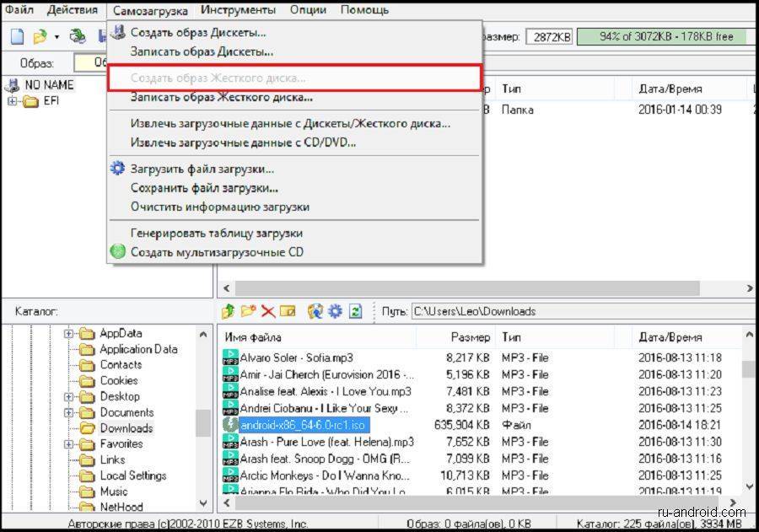The height and width of the screenshot is (532, 759).
Task: Click the Open file toolbar icon
Action: click(39, 36)
